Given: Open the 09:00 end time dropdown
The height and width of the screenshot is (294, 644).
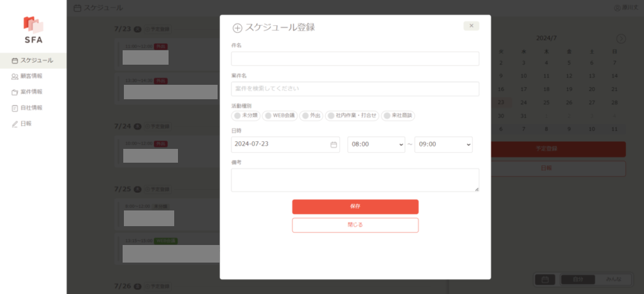Looking at the screenshot, I should [443, 144].
